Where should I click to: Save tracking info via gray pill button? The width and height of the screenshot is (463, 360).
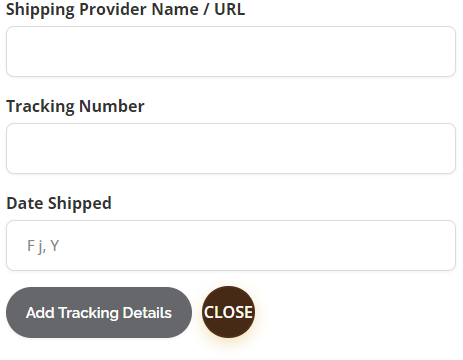pyautogui.click(x=99, y=313)
